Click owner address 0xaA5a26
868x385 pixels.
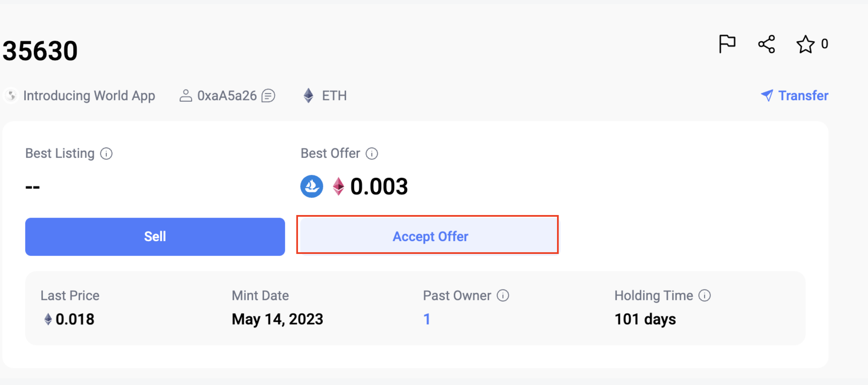pos(227,96)
